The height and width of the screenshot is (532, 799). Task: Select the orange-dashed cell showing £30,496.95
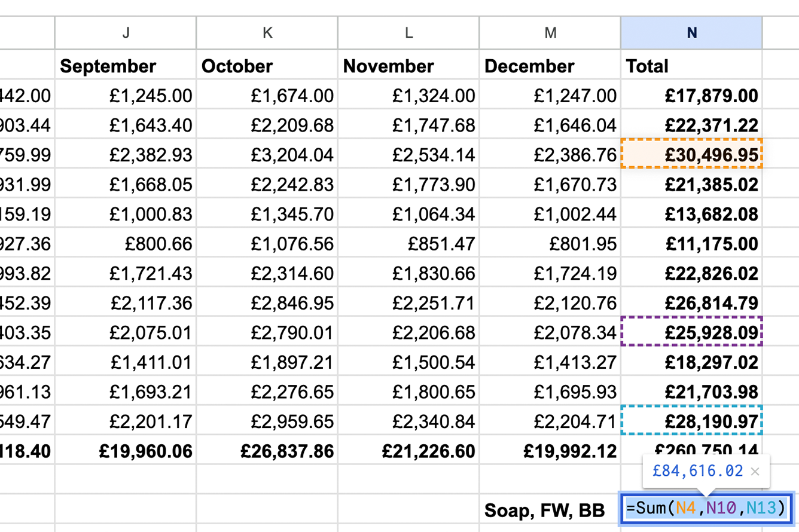(691, 154)
